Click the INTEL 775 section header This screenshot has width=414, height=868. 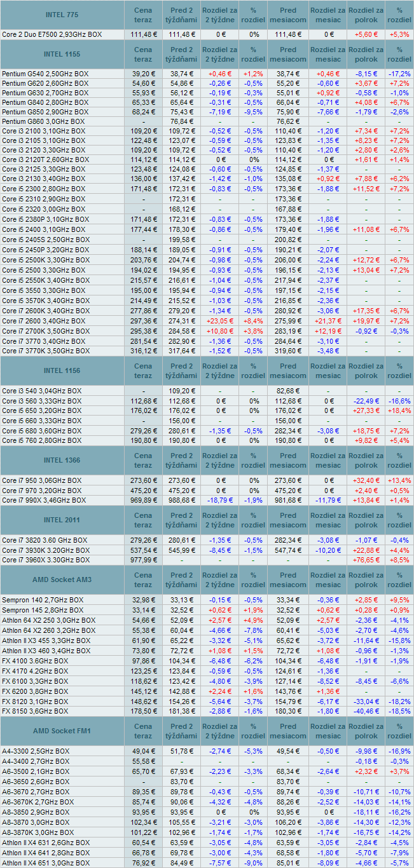click(x=62, y=15)
